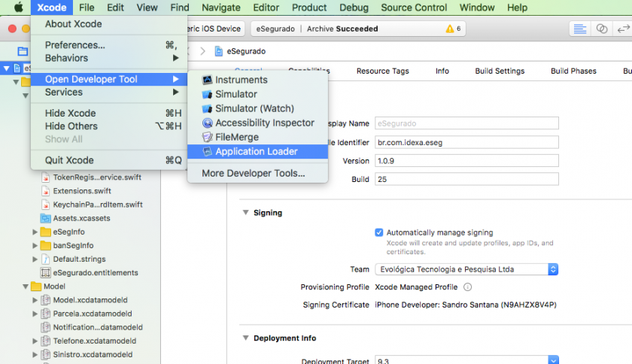Launch Simulator from the submenu

tap(236, 94)
